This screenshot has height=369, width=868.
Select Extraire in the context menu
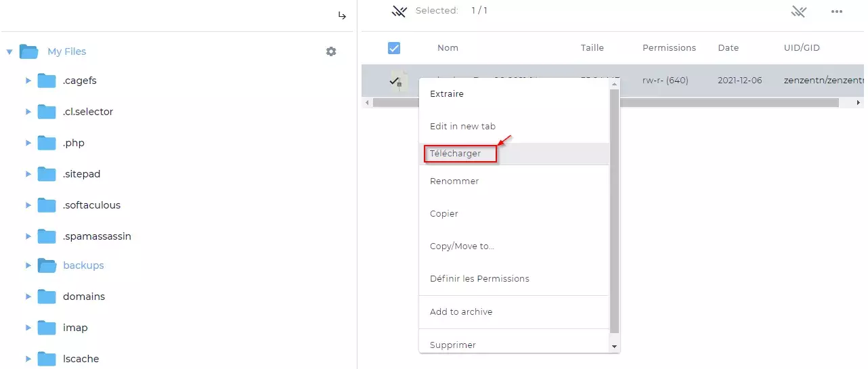447,94
